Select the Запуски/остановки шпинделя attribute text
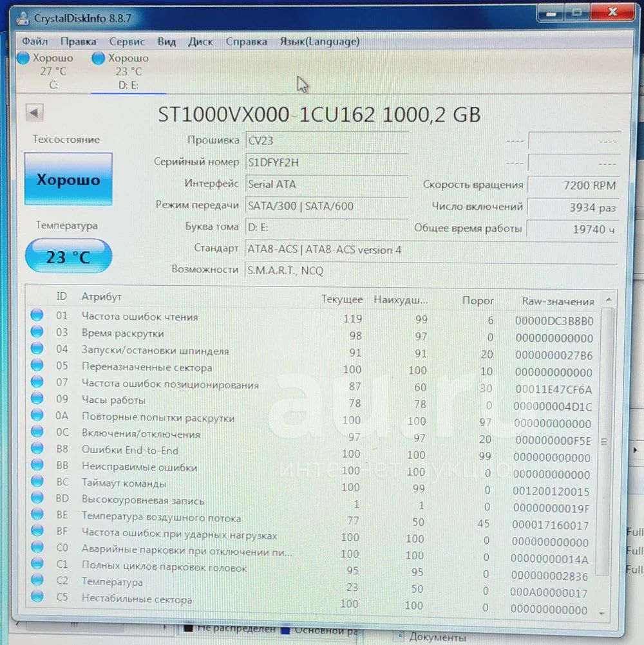 point(155,350)
